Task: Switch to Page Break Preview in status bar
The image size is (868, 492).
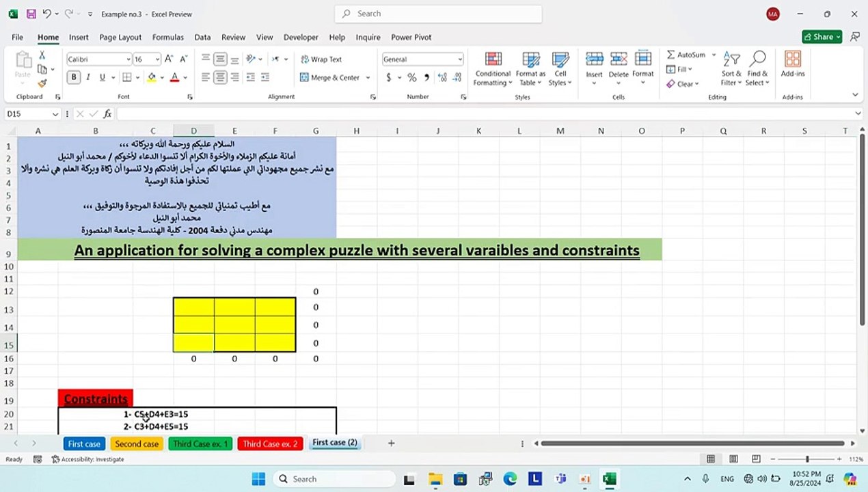Action: (x=756, y=459)
